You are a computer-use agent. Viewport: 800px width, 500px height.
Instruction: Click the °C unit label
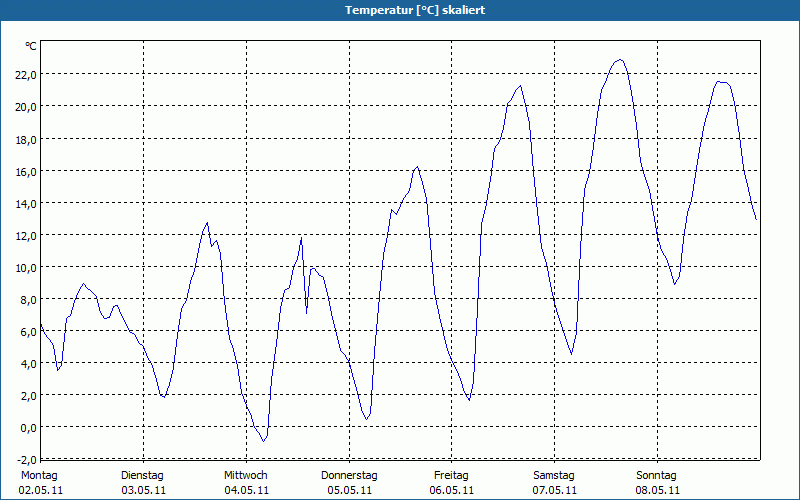tap(31, 46)
